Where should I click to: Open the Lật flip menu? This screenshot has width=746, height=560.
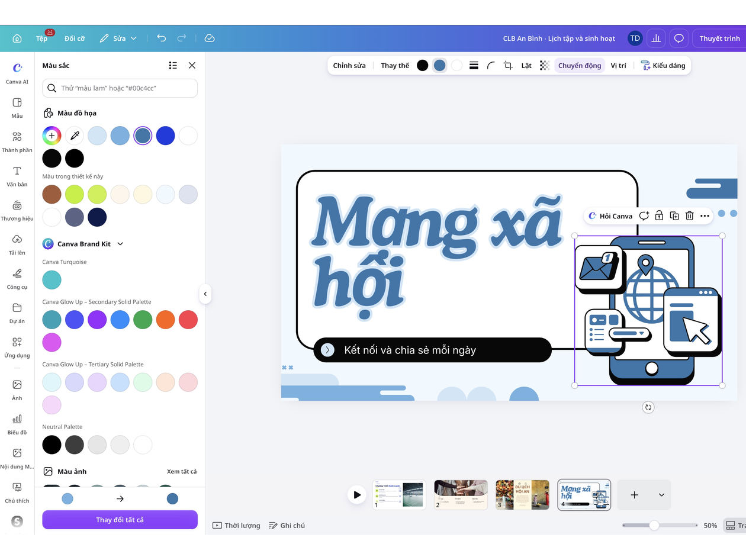[526, 65]
